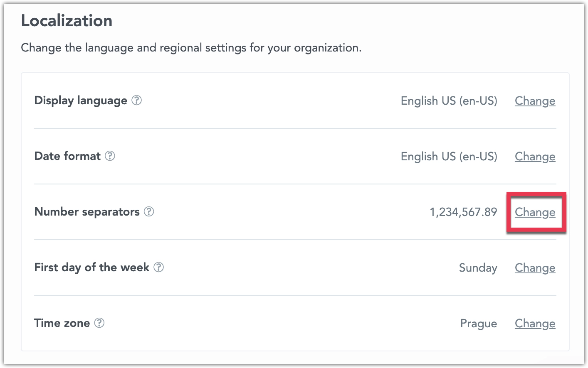
Task: Select the English US display language value
Action: pyautogui.click(x=449, y=101)
